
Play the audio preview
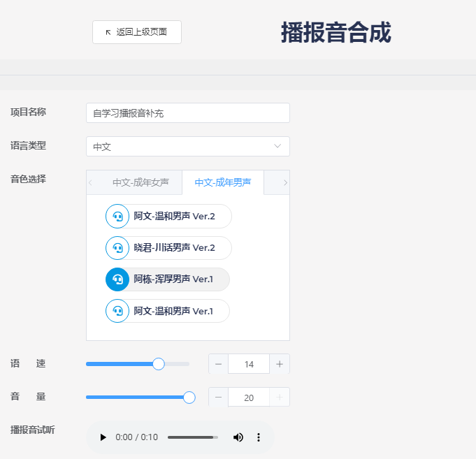pos(103,437)
